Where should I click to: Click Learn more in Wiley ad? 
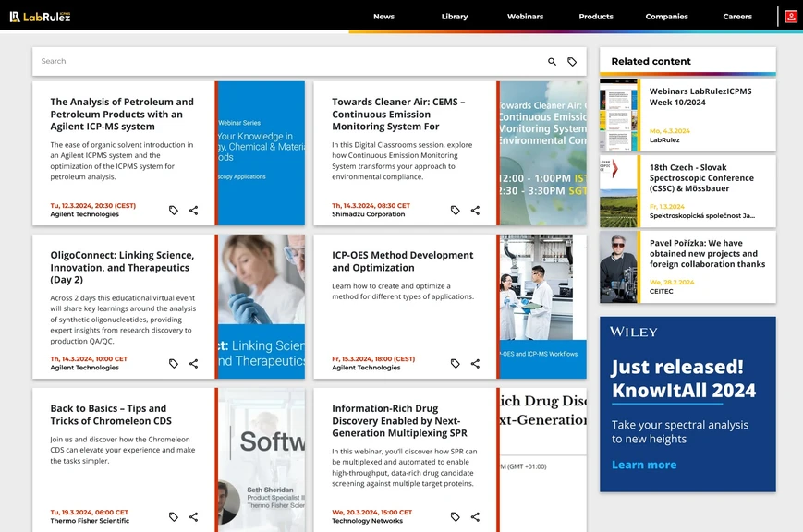coord(644,465)
